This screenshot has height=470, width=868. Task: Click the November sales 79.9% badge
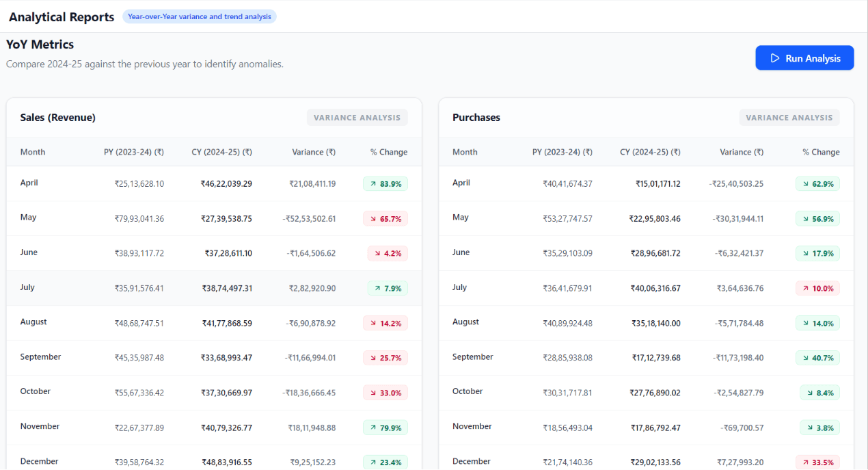coord(385,428)
